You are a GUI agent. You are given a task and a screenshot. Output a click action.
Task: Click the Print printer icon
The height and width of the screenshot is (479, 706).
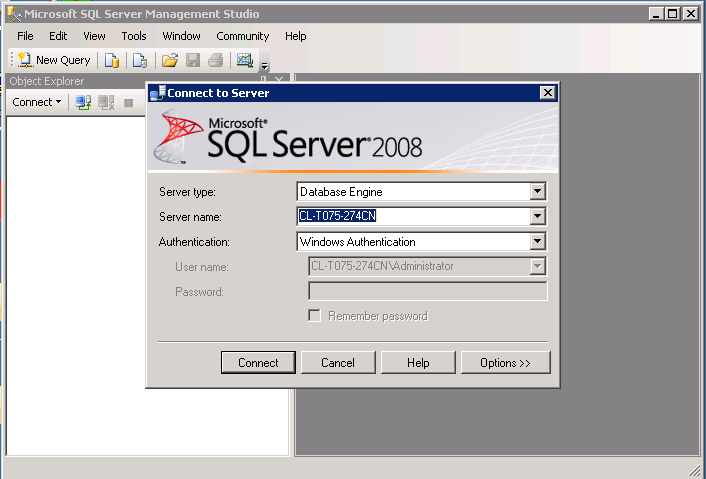(216, 60)
